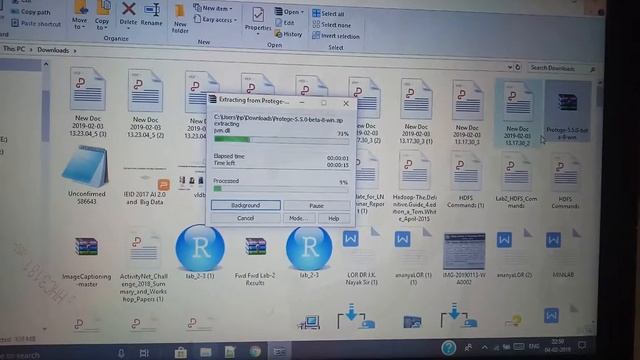Viewport: 640px width, 360px height.
Task: Click the Edit icon in the Open group
Action: [x=285, y=23]
